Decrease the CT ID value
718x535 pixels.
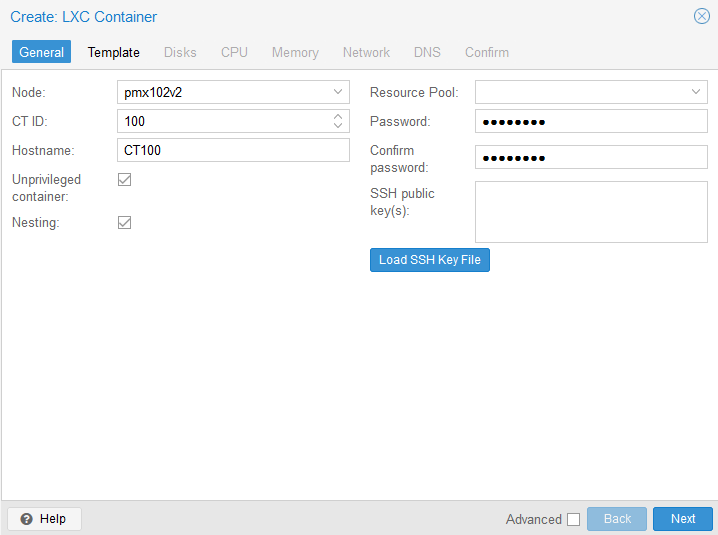(x=338, y=126)
